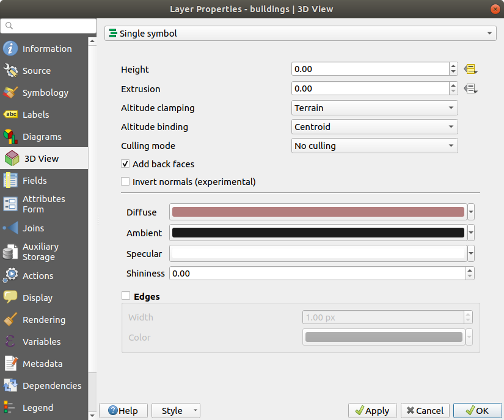Viewport: 504px width, 420px height.
Task: Decrease Extrusion with the down arrow
Action: point(453,92)
